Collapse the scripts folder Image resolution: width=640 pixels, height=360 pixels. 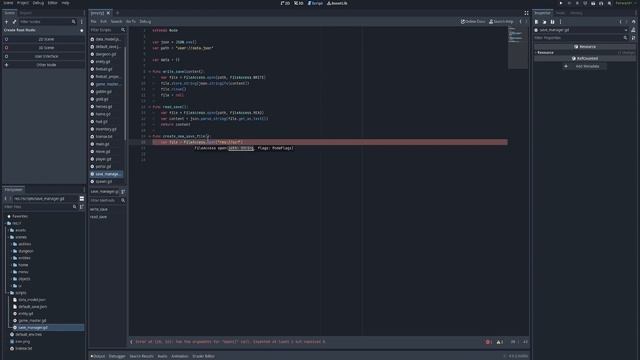9,293
